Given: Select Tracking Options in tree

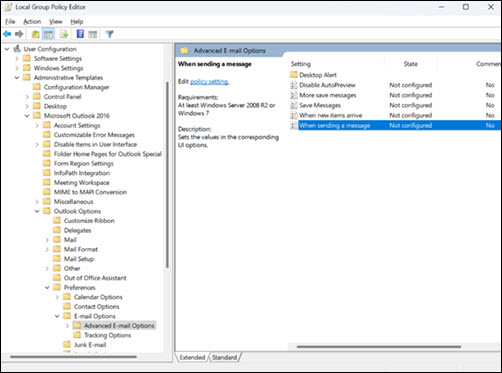Looking at the screenshot, I should [107, 335].
